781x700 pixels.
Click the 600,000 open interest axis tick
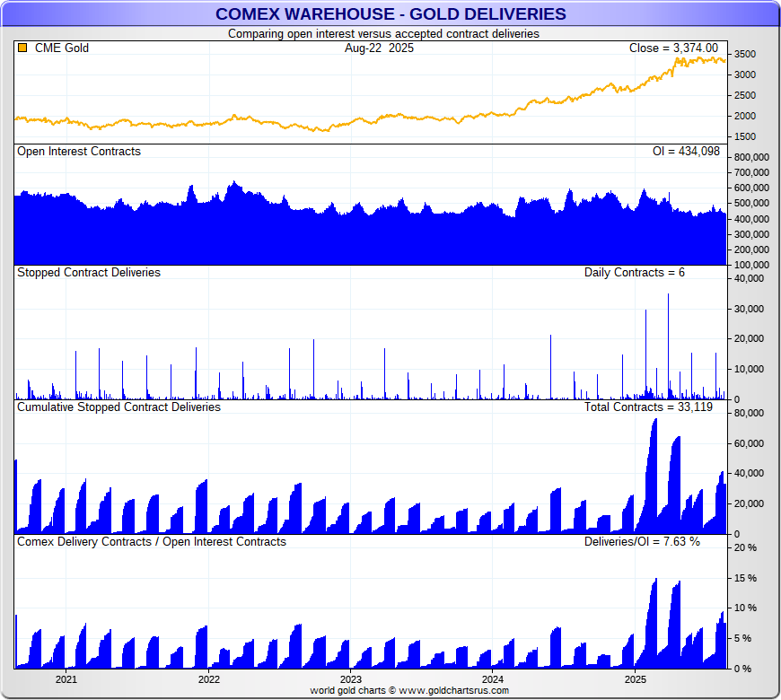751,188
